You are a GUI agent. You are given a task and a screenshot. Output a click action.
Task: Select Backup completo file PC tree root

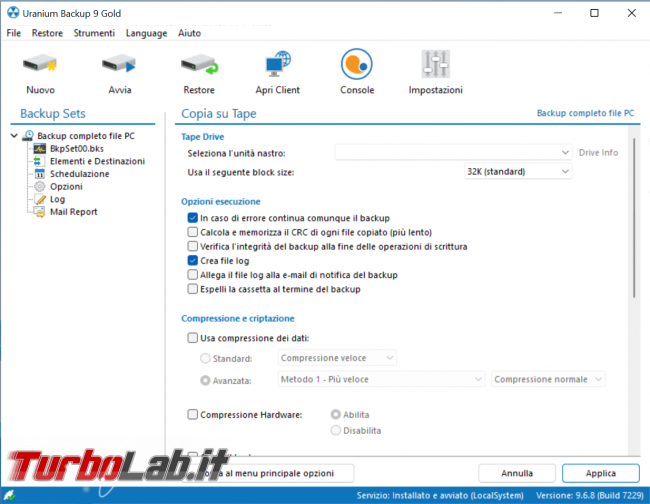click(86, 136)
